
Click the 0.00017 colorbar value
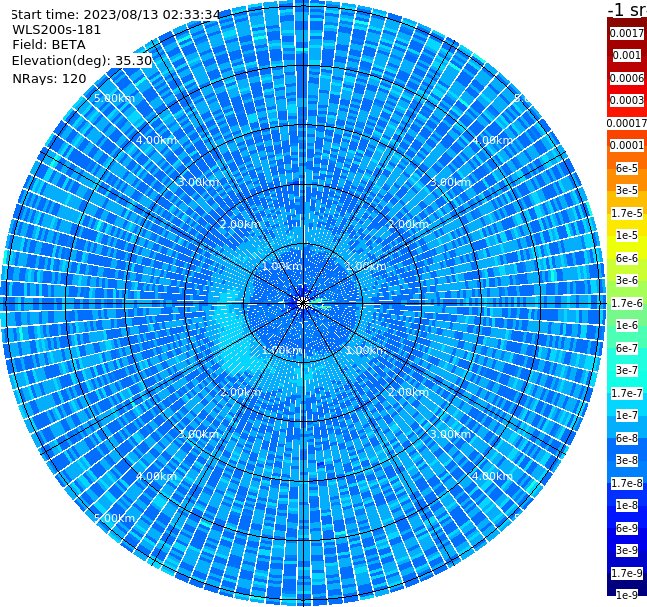627,123
